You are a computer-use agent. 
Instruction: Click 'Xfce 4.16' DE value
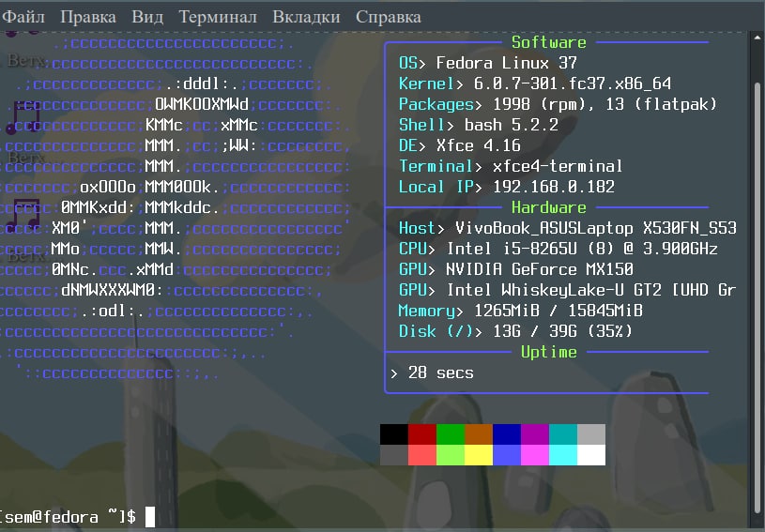(478, 145)
